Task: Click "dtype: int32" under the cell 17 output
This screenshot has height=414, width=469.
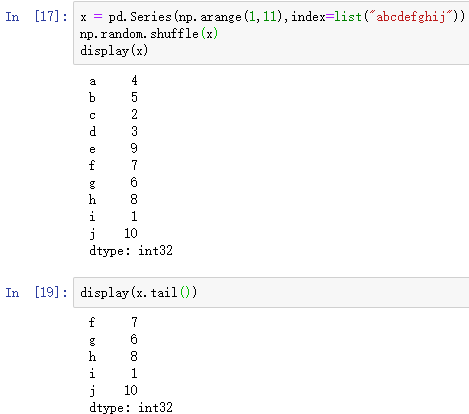Action: [131, 251]
